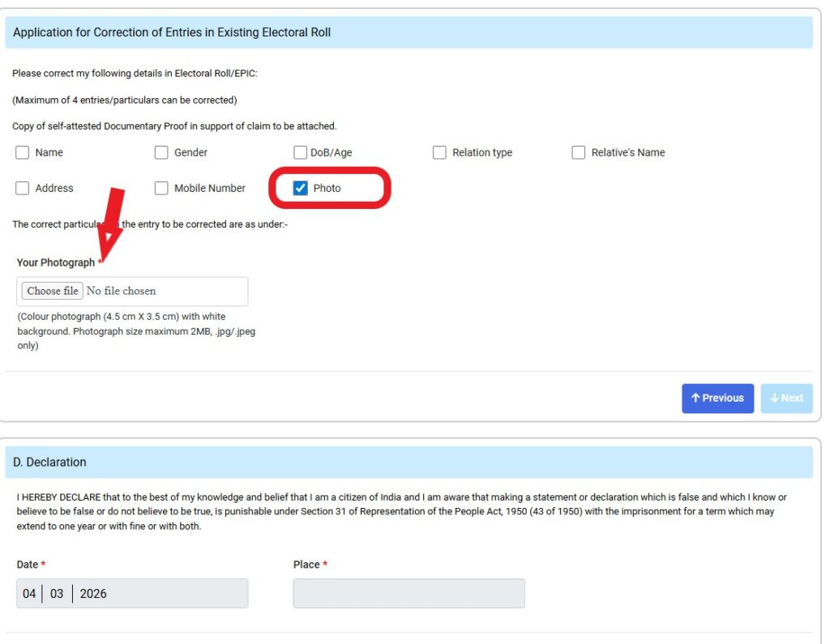Click the disabled Next button
This screenshot has width=830, height=644.
click(x=786, y=398)
